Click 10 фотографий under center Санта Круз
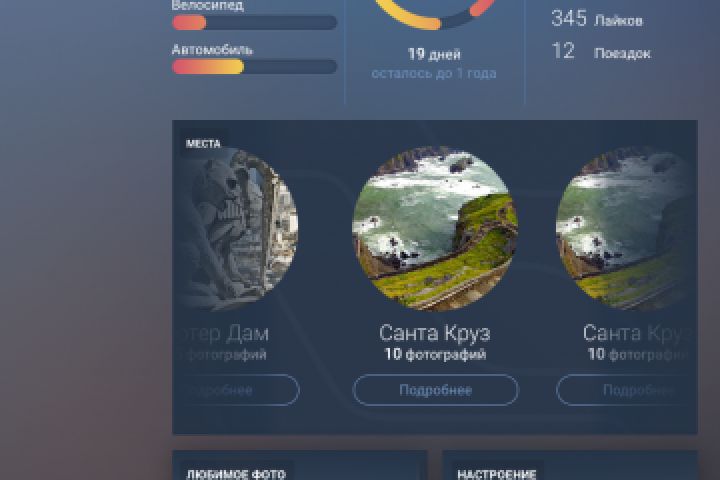Image resolution: width=720 pixels, height=480 pixels. (x=435, y=354)
